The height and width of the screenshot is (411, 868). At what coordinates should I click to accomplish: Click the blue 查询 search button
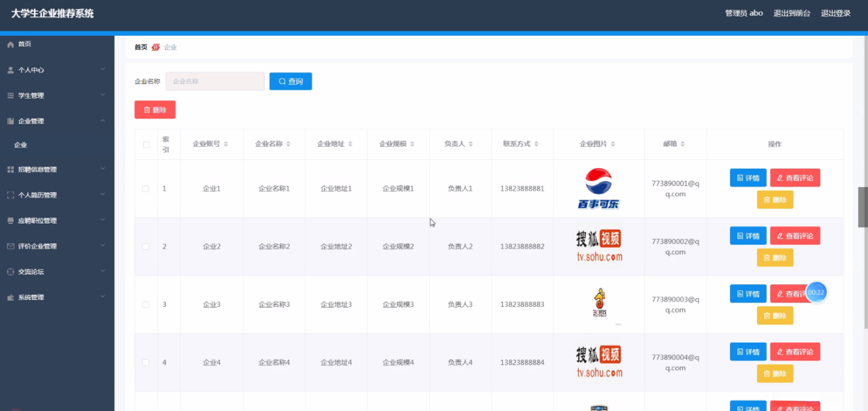(291, 82)
